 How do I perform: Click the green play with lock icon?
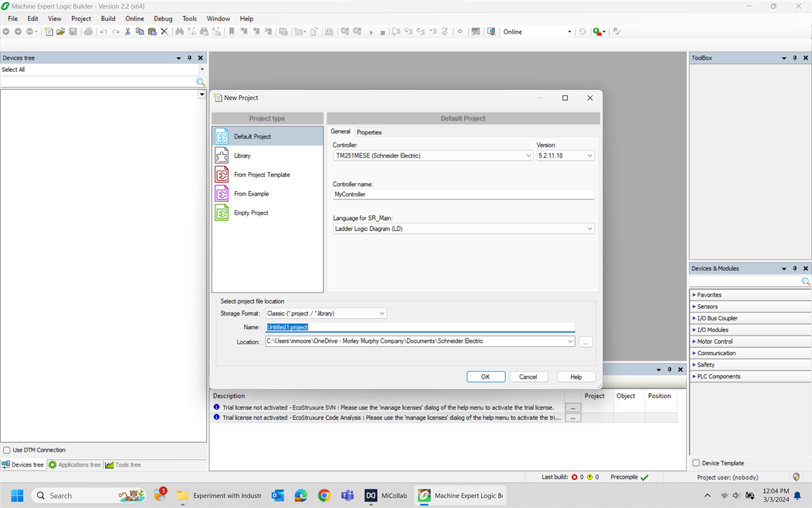(x=597, y=31)
